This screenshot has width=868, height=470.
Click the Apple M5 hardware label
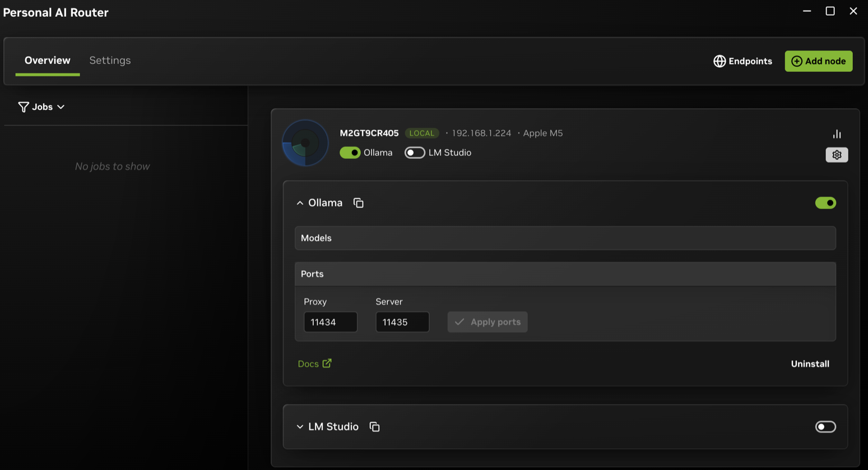[x=543, y=133]
